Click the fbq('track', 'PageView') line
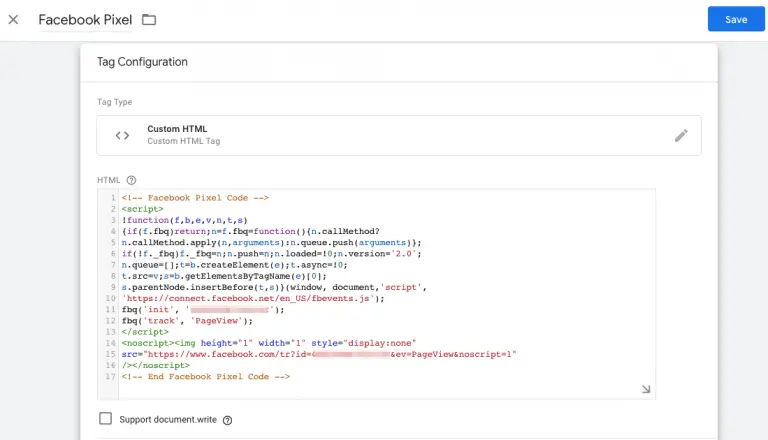The width and height of the screenshot is (768, 440). [x=187, y=321]
